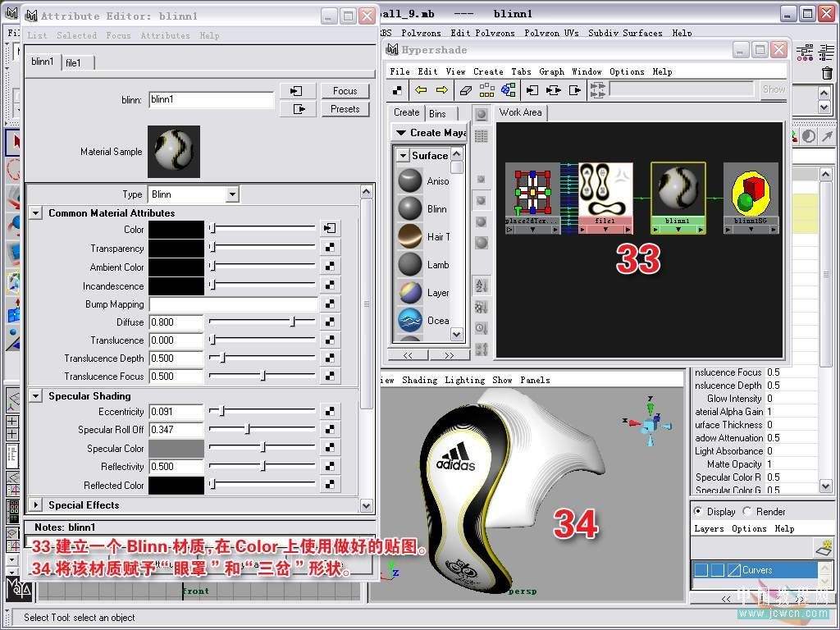Click the Ambient Color checker map button
Screen dimensions: 840x630
click(330, 267)
